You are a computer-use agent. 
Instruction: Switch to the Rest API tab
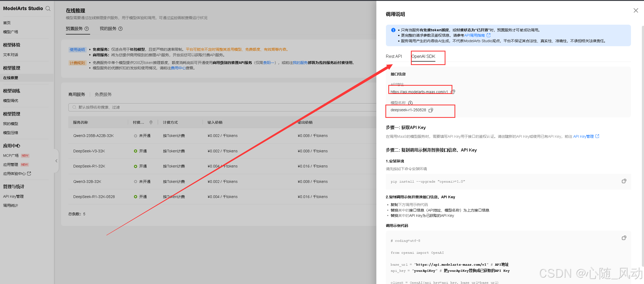(394, 56)
